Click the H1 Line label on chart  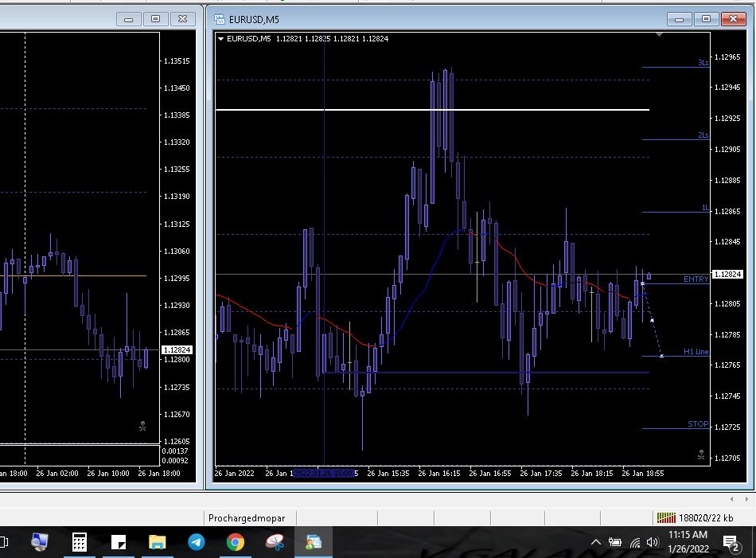pos(696,352)
